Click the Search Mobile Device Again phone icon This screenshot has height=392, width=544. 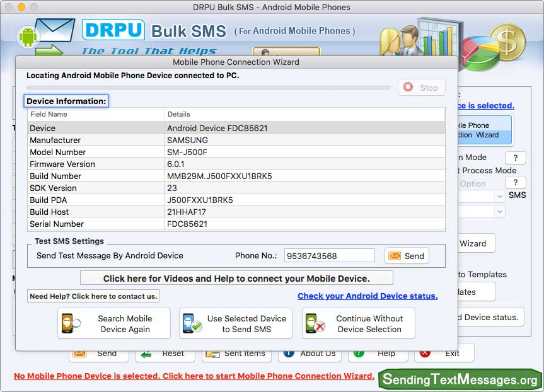point(71,323)
